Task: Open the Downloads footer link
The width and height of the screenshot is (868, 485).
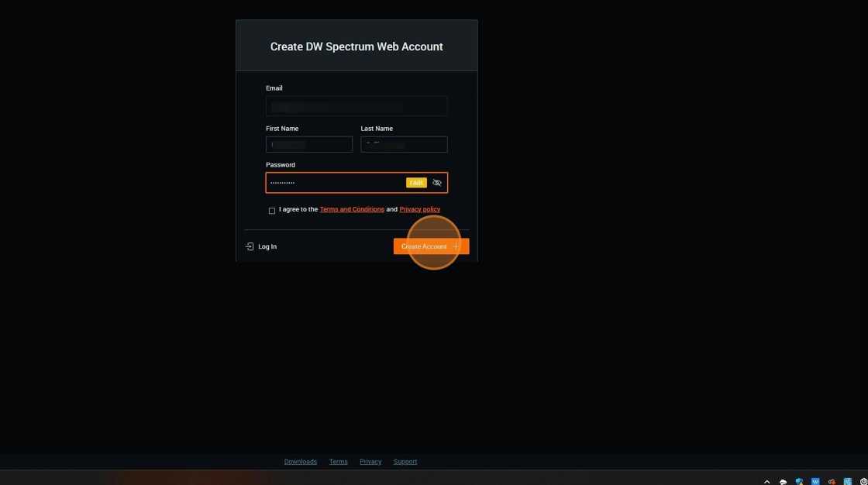Action: coord(301,462)
